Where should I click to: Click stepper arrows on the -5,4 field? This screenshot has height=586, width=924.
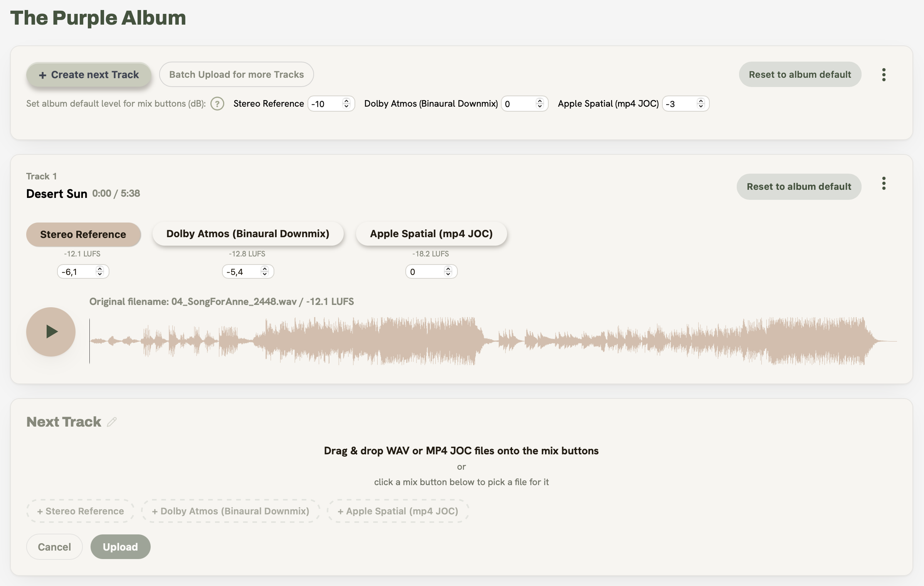[x=265, y=271]
